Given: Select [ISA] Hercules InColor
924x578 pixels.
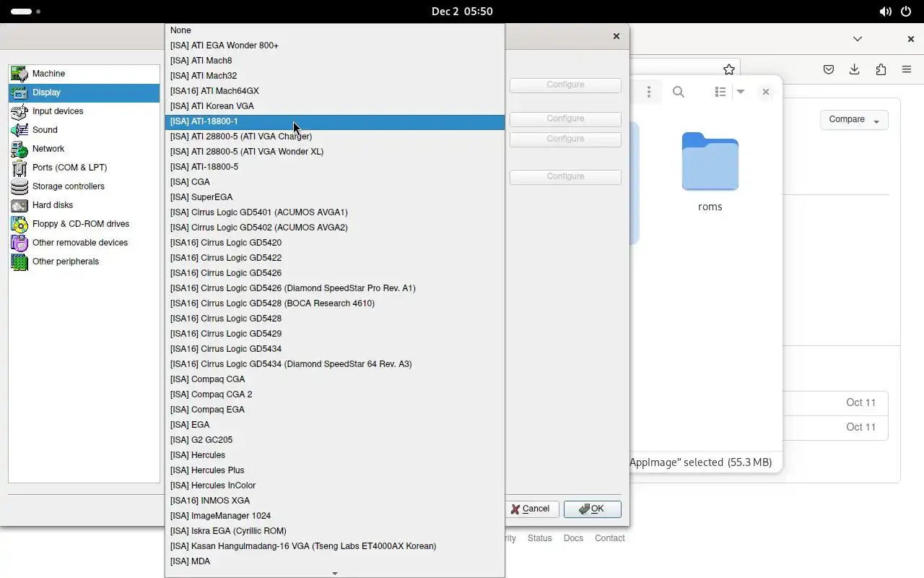Looking at the screenshot, I should coord(335,486).
